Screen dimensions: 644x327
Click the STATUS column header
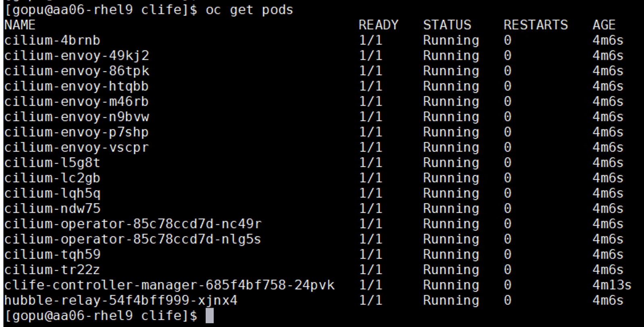447,25
